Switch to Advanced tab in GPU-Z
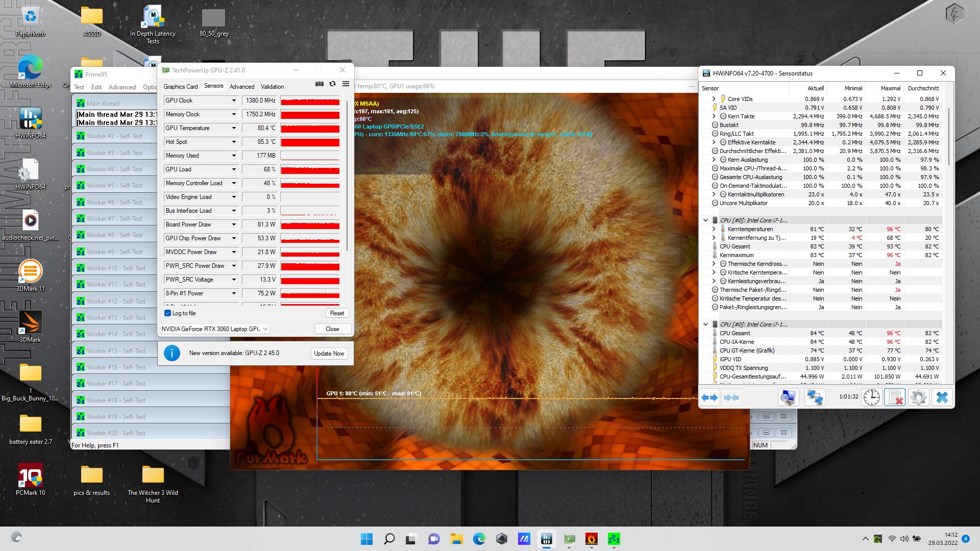This screenshot has width=980, height=551. 242,87
